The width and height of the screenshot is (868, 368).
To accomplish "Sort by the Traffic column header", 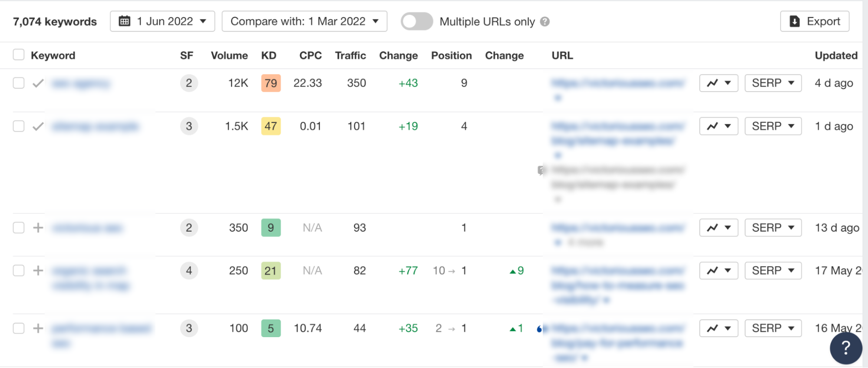I will (350, 55).
